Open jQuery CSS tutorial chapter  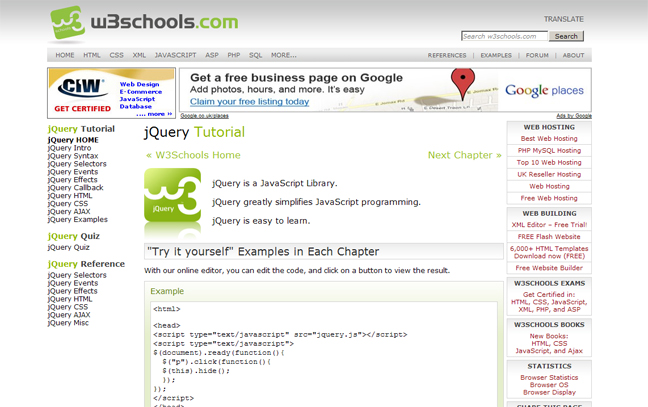68,203
